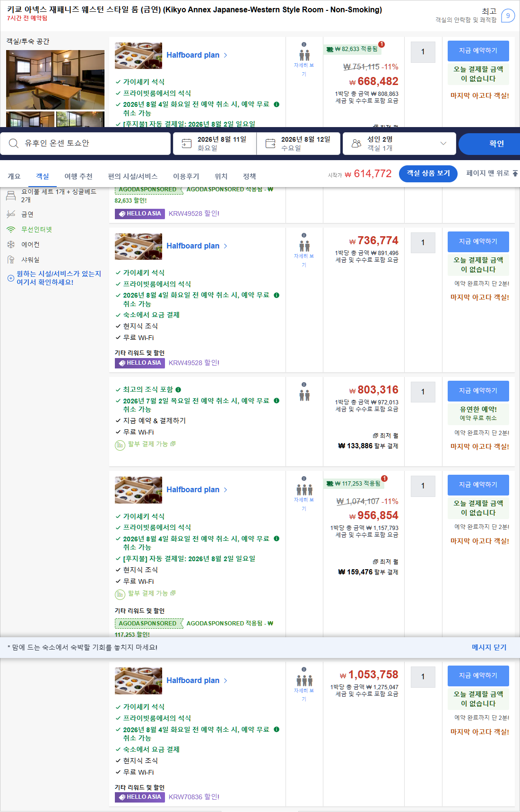Viewport: 520px width, 812px height.
Task: Click guest capacity icon in ₩803,316 offer
Action: tap(304, 395)
